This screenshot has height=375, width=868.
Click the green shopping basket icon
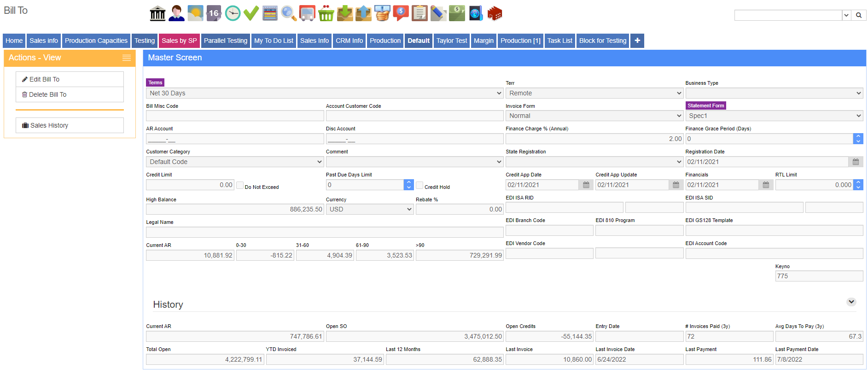click(326, 13)
